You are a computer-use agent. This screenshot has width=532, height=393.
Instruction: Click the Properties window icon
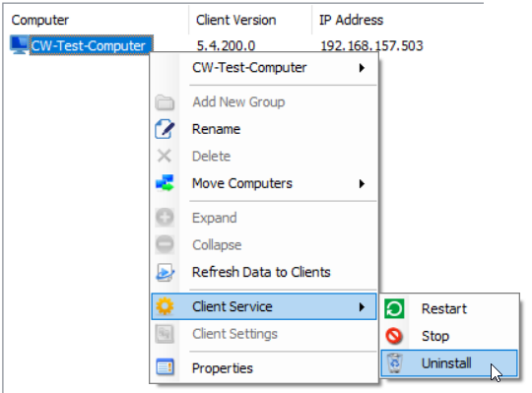165,367
